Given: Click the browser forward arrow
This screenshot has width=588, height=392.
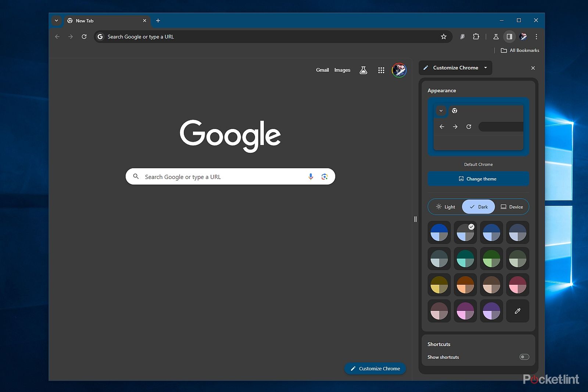Looking at the screenshot, I should pos(71,37).
